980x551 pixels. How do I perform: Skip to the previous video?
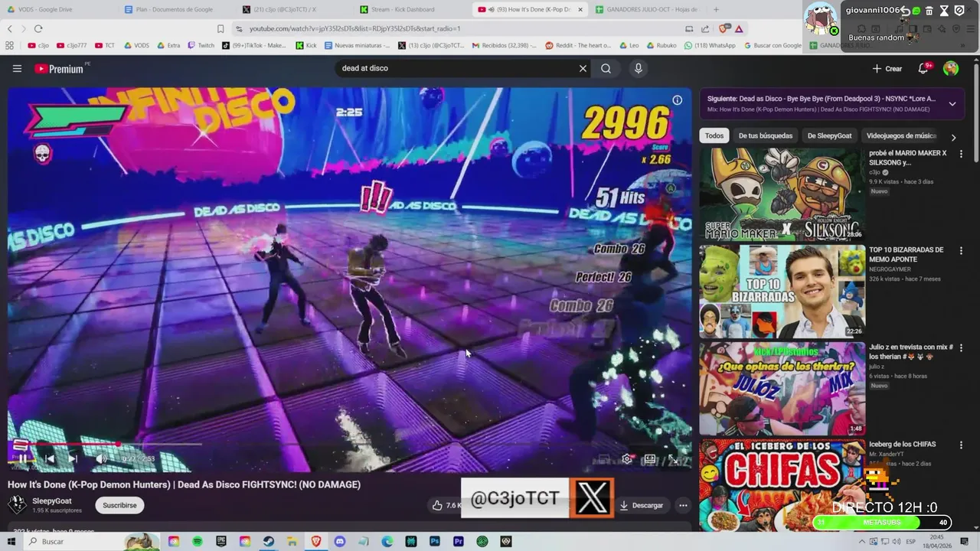click(x=49, y=458)
